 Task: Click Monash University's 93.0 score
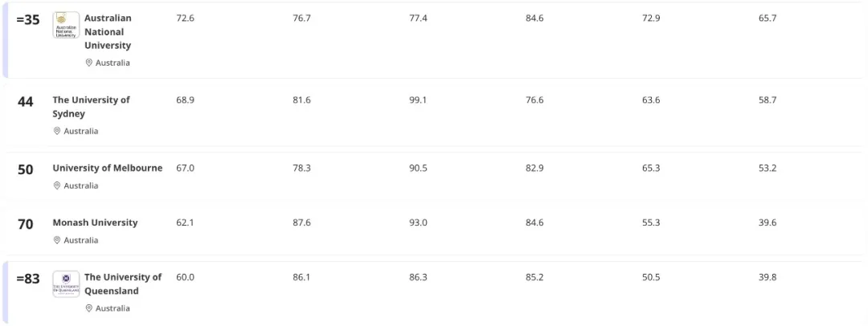click(x=418, y=222)
